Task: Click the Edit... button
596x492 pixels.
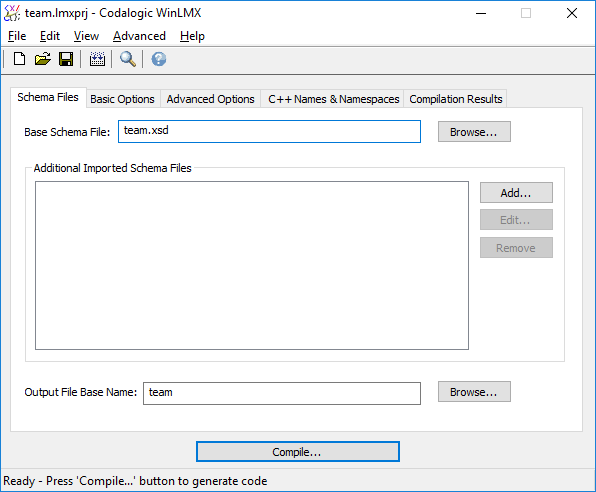Action: (516, 220)
